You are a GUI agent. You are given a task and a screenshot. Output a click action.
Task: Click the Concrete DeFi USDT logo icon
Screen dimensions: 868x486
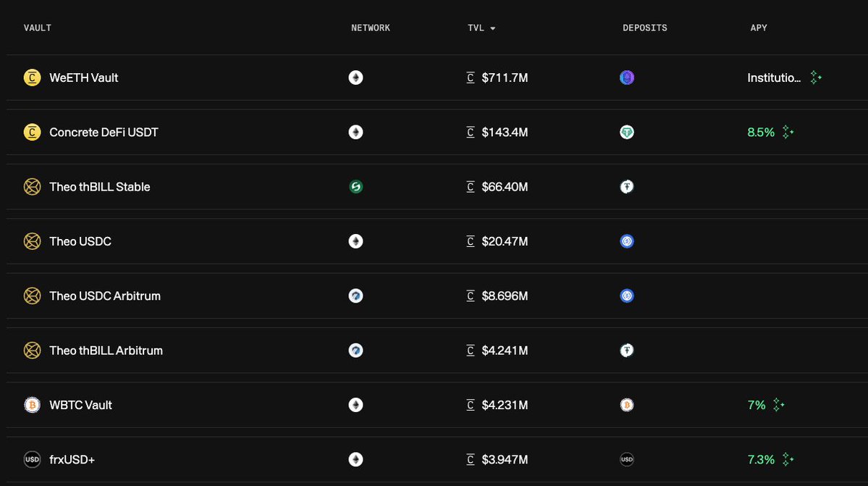(x=32, y=133)
